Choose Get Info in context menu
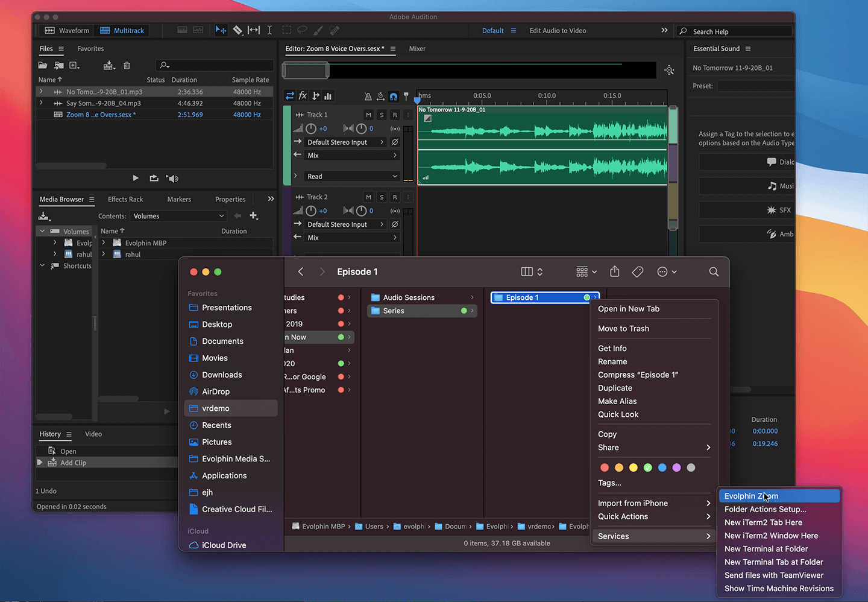This screenshot has height=602, width=868. coord(612,349)
